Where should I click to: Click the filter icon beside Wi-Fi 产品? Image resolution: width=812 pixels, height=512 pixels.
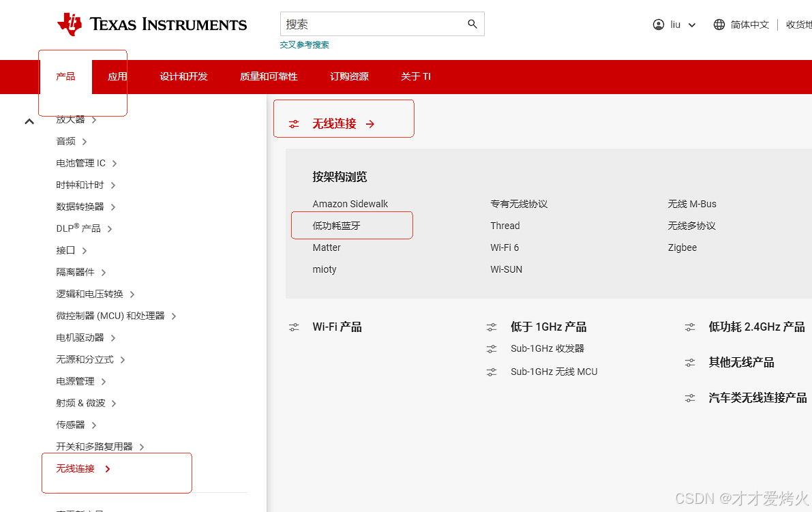click(294, 327)
